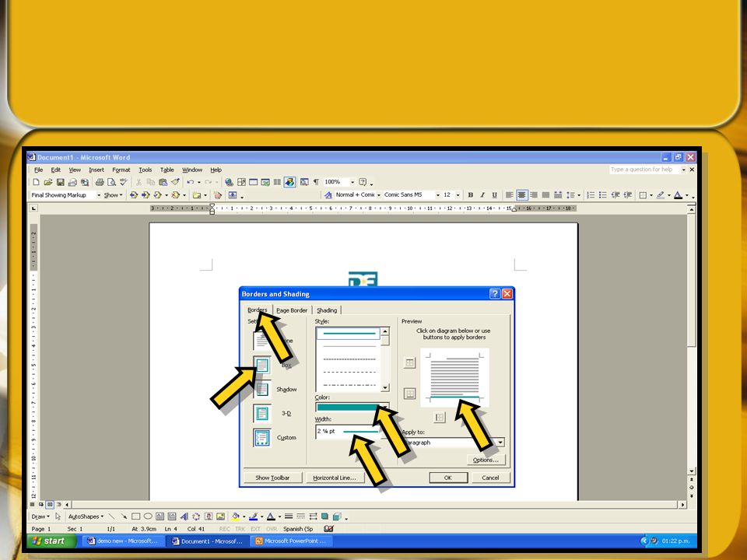This screenshot has height=560, width=747.
Task: Open the Zoom 100% dropdown
Action: coord(352,182)
